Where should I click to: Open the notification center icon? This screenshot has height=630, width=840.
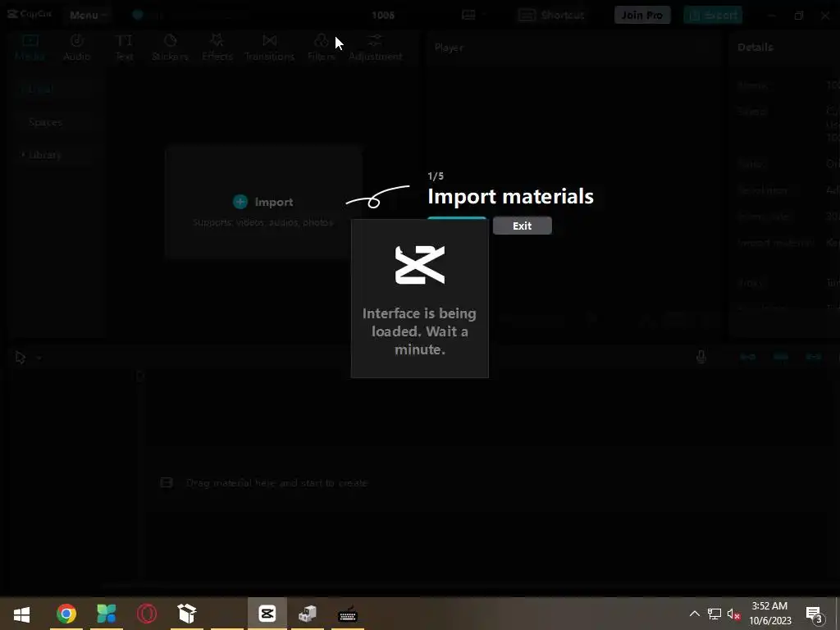[815, 614]
